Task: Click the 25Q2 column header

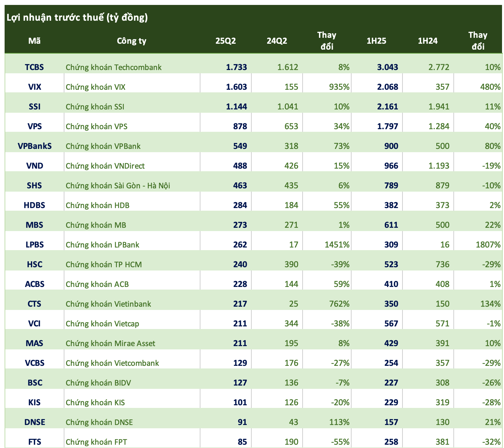Action: 225,41
